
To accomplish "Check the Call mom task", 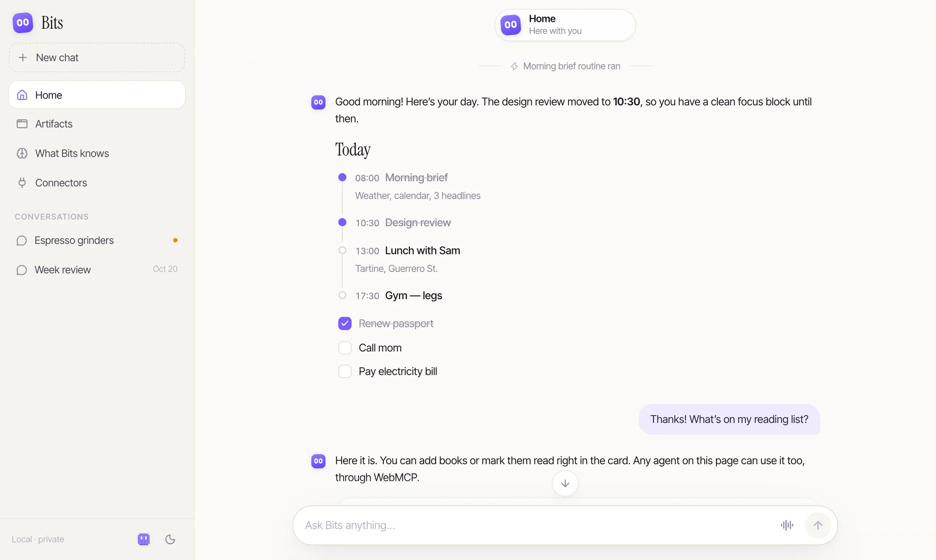I will point(345,347).
